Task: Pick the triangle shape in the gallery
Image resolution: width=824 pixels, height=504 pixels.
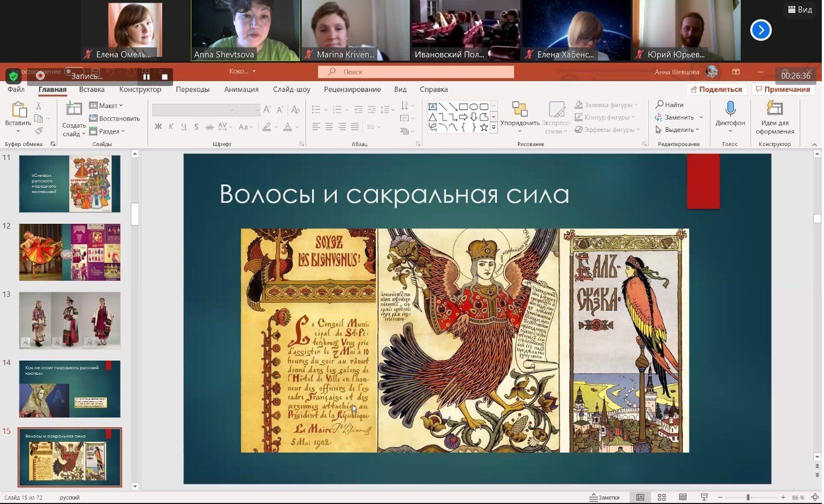Action: click(433, 117)
